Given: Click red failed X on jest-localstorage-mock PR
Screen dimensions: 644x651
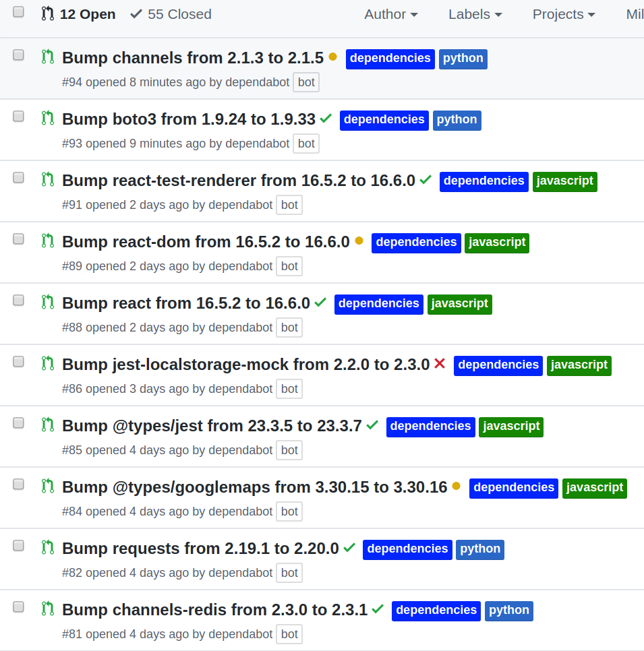Looking at the screenshot, I should coord(440,364).
